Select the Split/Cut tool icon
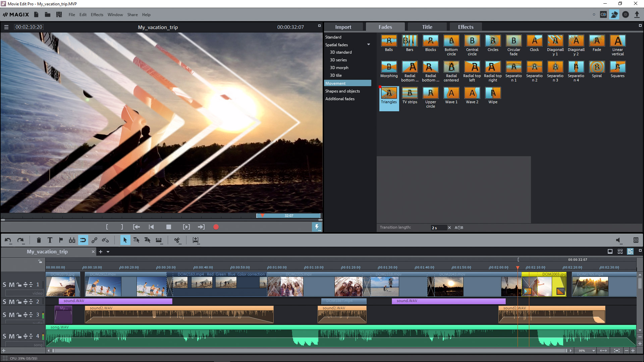Image resolution: width=644 pixels, height=362 pixels. [177, 240]
